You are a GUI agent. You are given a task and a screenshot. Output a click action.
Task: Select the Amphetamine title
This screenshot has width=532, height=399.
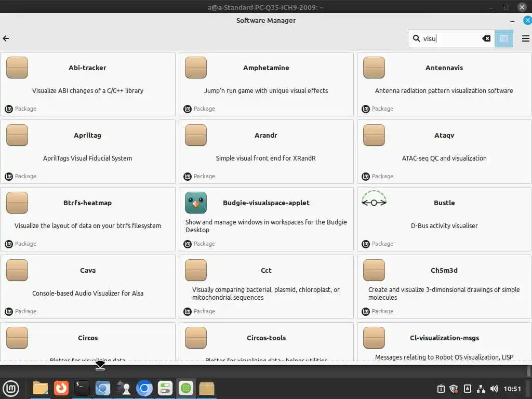point(266,68)
